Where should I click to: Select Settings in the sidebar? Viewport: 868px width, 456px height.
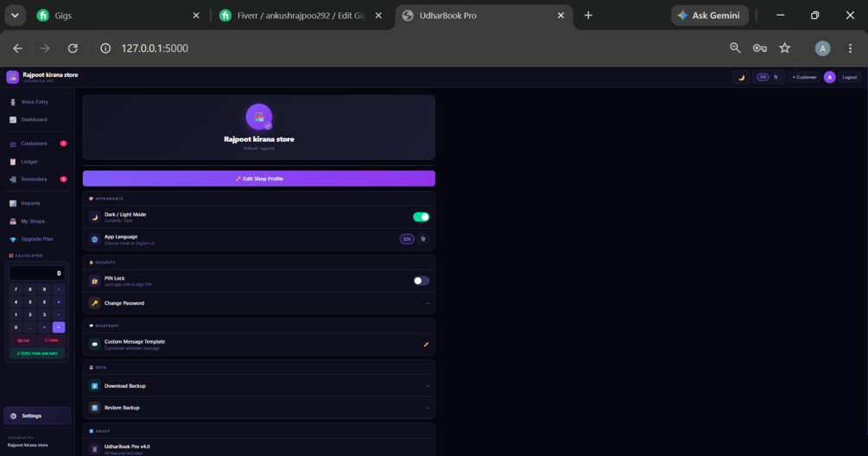point(37,415)
